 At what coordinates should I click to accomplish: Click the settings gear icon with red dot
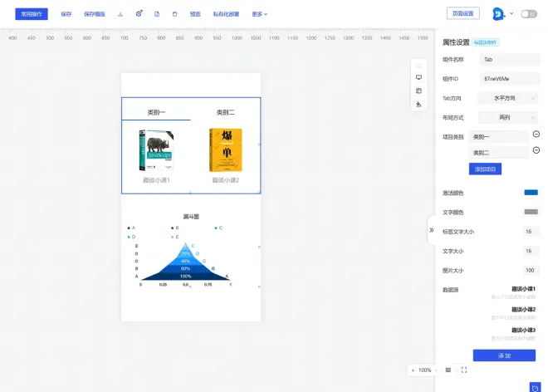coord(139,14)
